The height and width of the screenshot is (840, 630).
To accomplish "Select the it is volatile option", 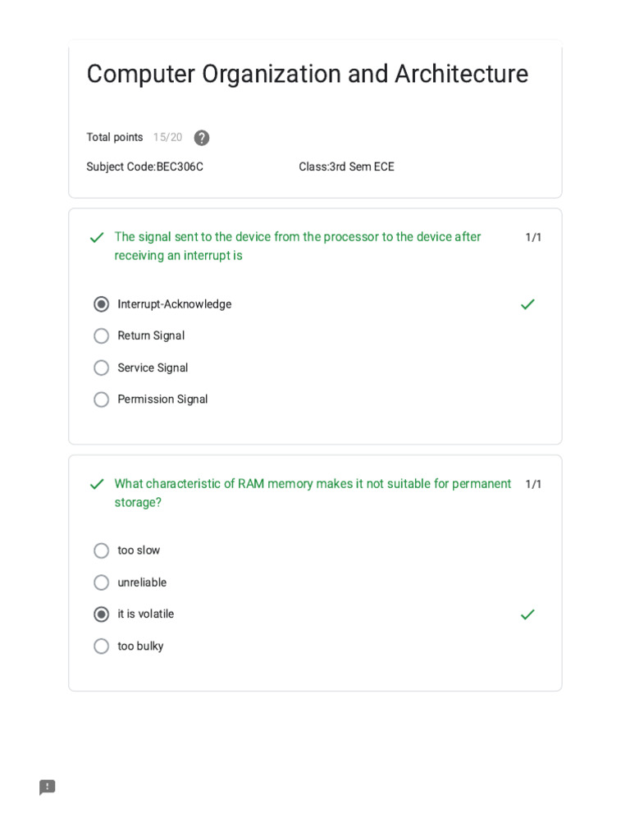I will pos(102,614).
